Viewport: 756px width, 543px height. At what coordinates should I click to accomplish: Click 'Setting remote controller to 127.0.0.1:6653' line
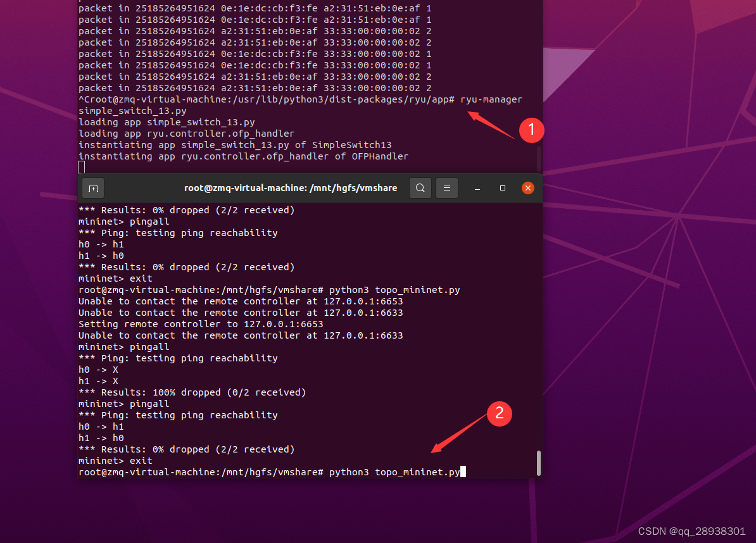201,324
